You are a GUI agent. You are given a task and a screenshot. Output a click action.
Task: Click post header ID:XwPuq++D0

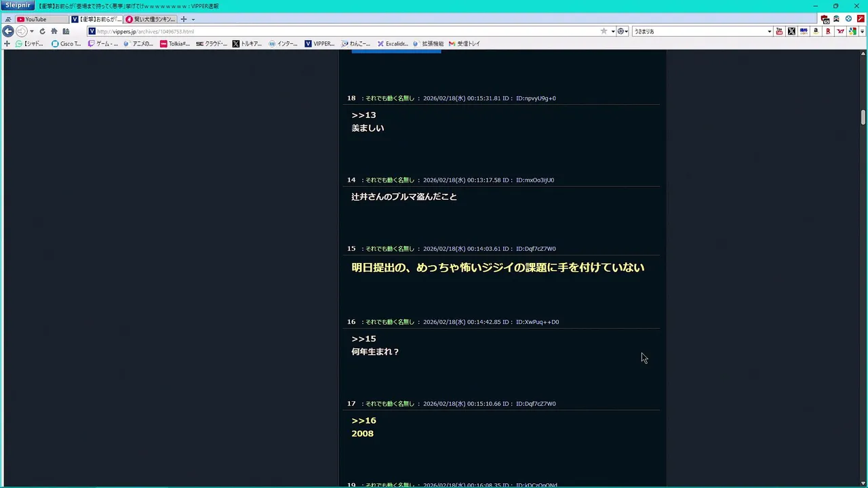538,322
